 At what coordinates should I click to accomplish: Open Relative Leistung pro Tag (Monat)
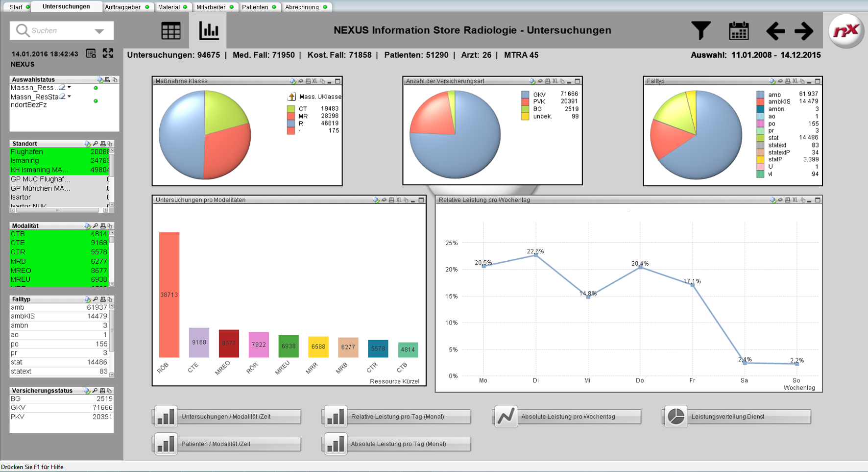(397, 417)
